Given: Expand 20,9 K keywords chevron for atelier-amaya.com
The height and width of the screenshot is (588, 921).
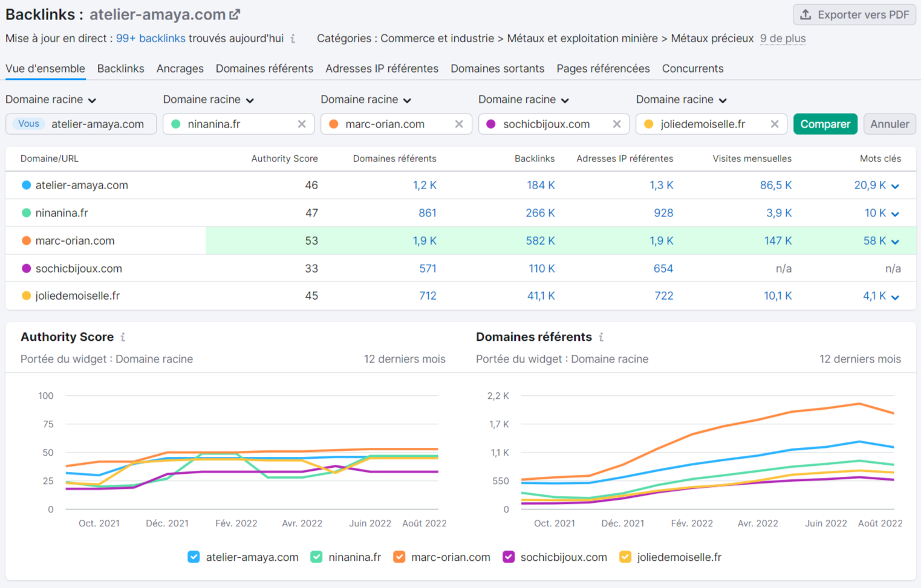Looking at the screenshot, I should (x=895, y=186).
